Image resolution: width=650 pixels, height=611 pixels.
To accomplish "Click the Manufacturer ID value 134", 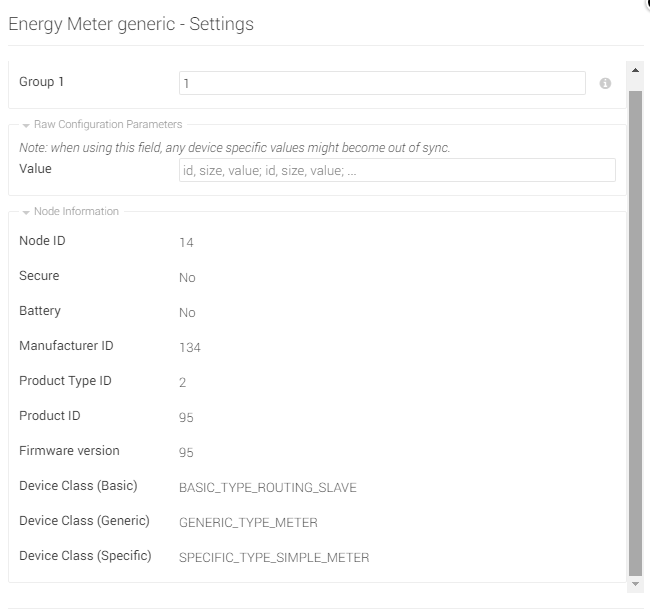I will click(x=190, y=347).
